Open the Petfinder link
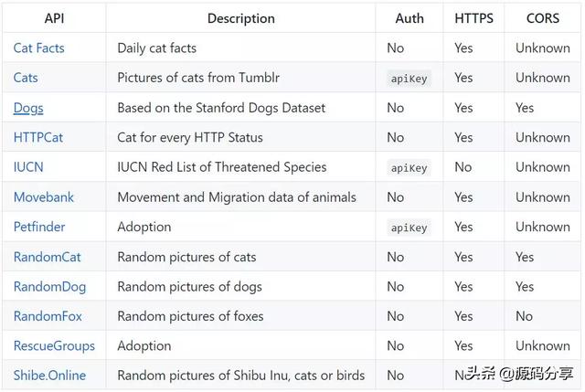Screen dimensions: 585x392 (39, 227)
